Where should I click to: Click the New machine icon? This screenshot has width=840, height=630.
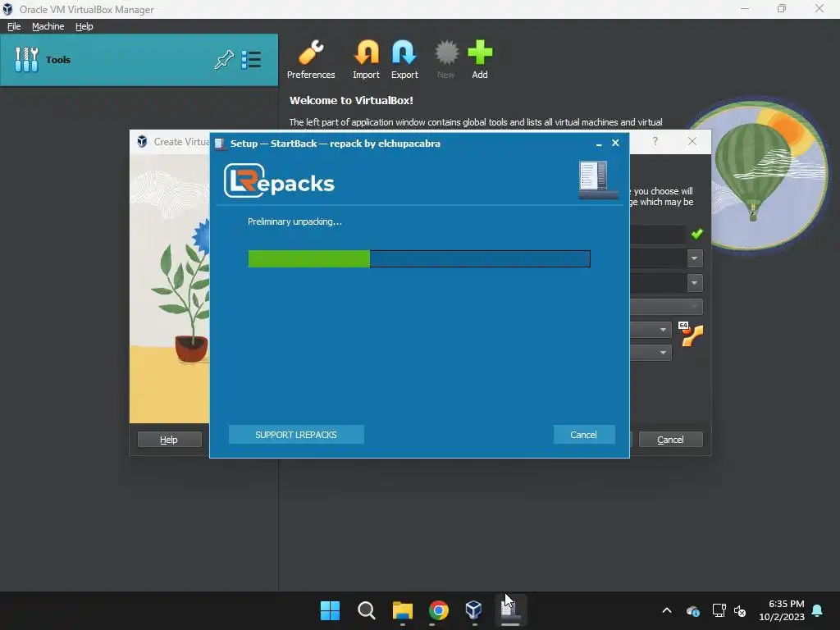(445, 60)
